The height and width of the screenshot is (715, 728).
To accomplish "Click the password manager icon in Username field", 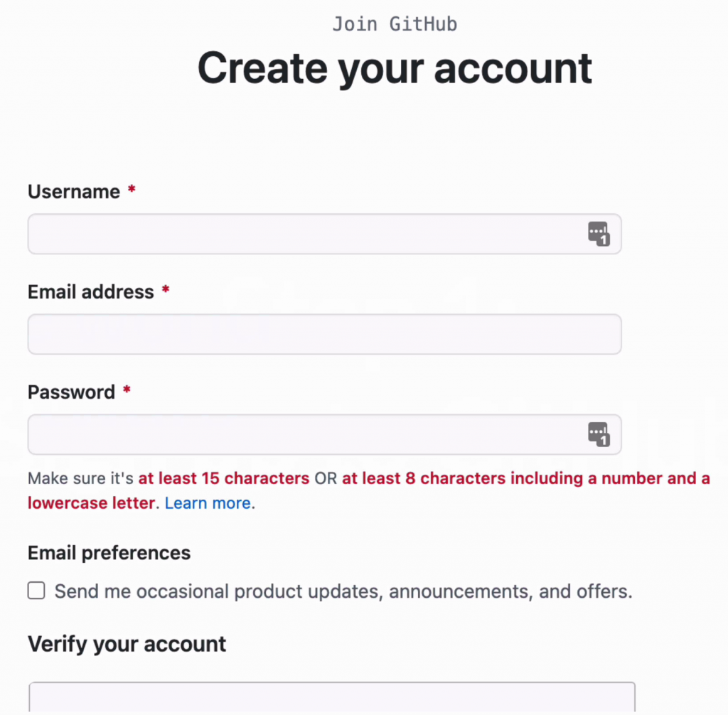I will (x=599, y=234).
